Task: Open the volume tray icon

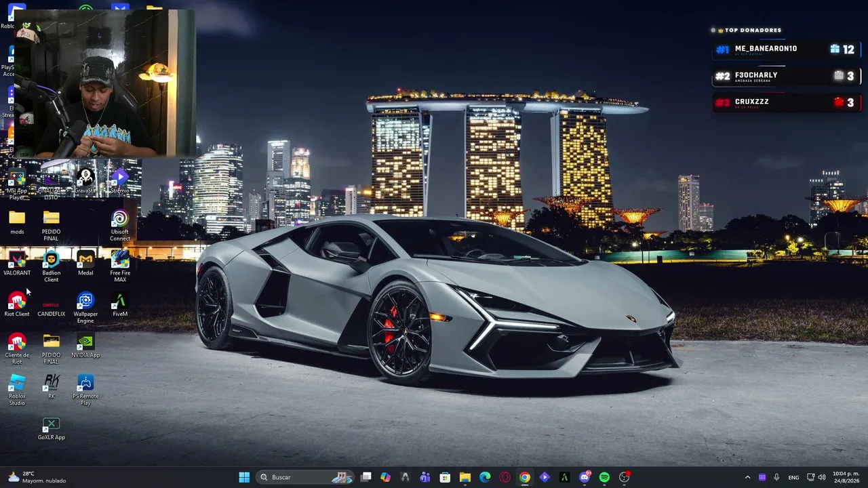Action: point(822,477)
